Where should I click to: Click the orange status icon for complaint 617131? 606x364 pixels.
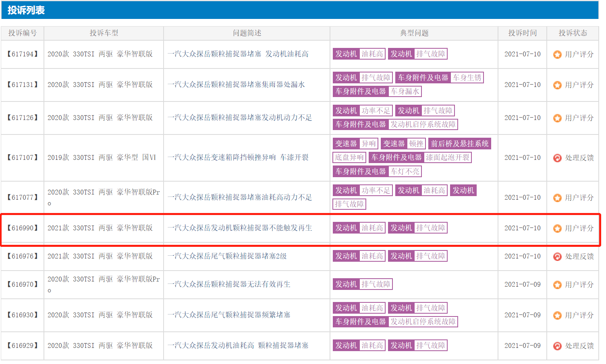point(557,85)
